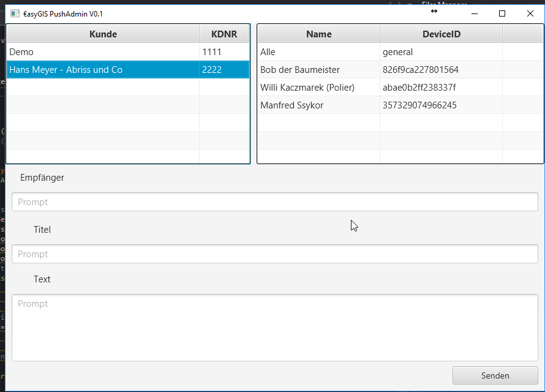545x392 pixels.
Task: Pick Manfred Ssykor from the device table
Action: click(318, 105)
